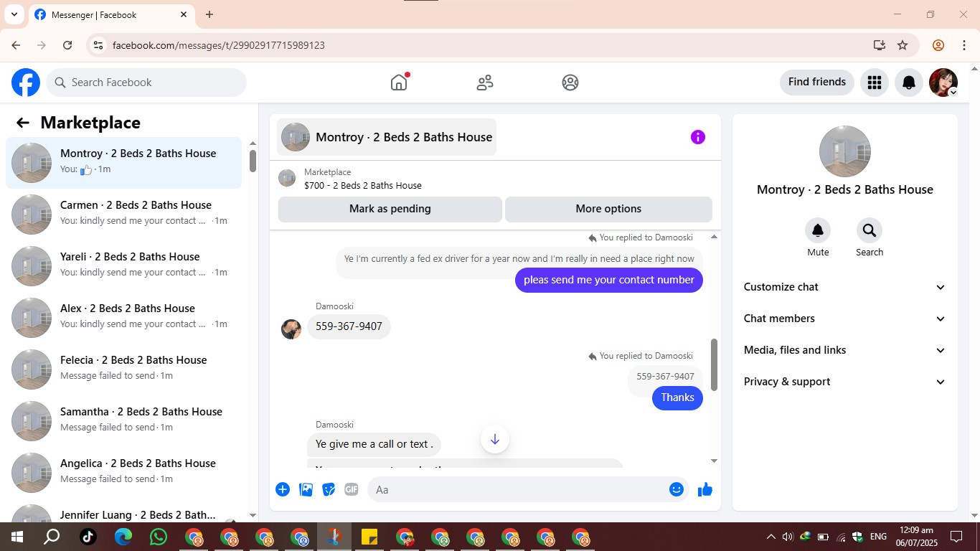Choose a sticker with the sticker icon
Screen dimensions: 980x551
329,489
